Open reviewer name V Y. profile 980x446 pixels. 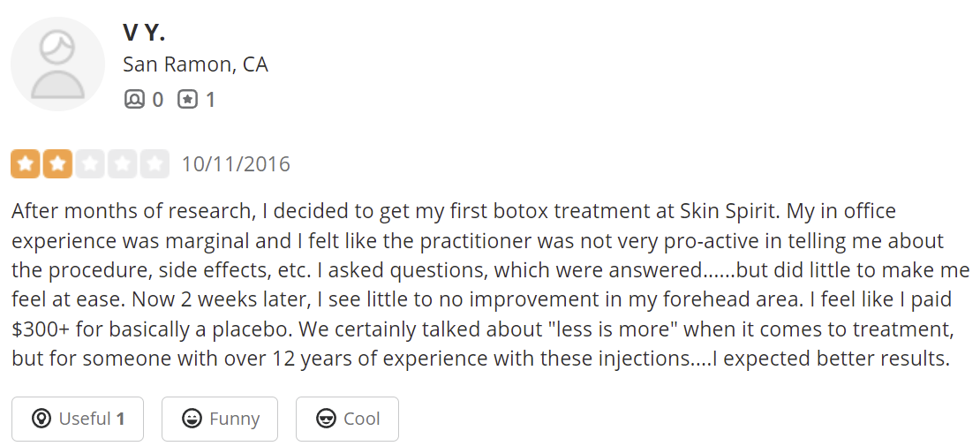[x=144, y=32]
